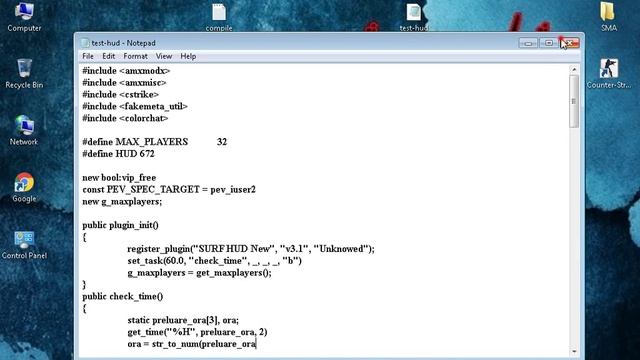The width and height of the screenshot is (640, 360).
Task: Open the View menu in Notepad
Action: [x=164, y=56]
